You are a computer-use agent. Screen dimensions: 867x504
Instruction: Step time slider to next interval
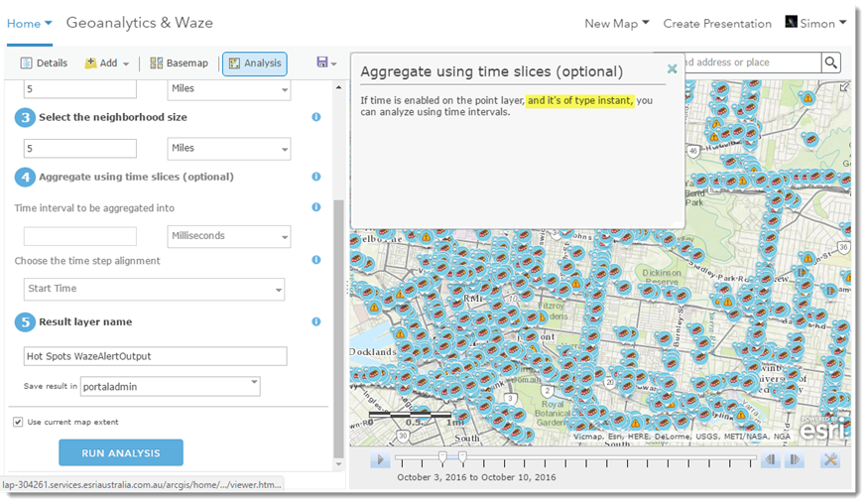pos(795,459)
